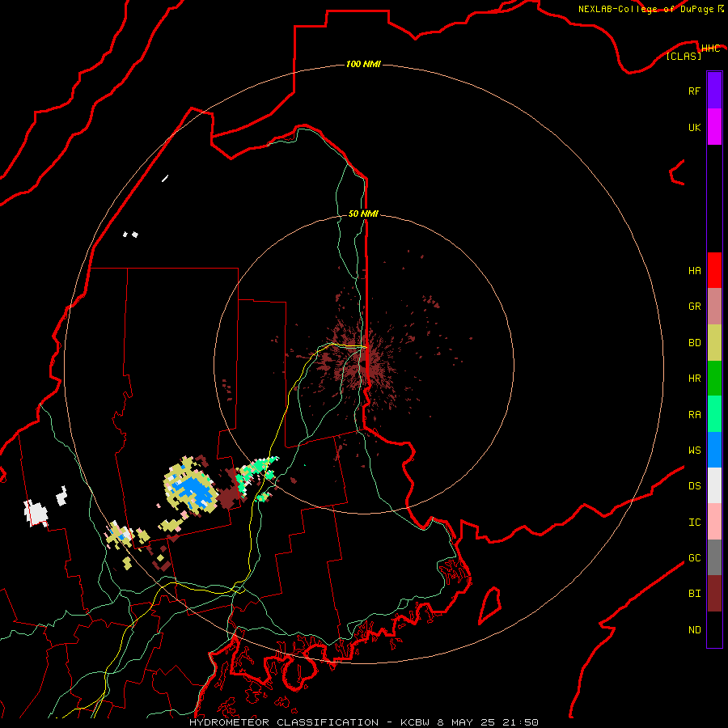728x728 pixels.
Task: Click the HHC product code label
Action: tap(710, 49)
